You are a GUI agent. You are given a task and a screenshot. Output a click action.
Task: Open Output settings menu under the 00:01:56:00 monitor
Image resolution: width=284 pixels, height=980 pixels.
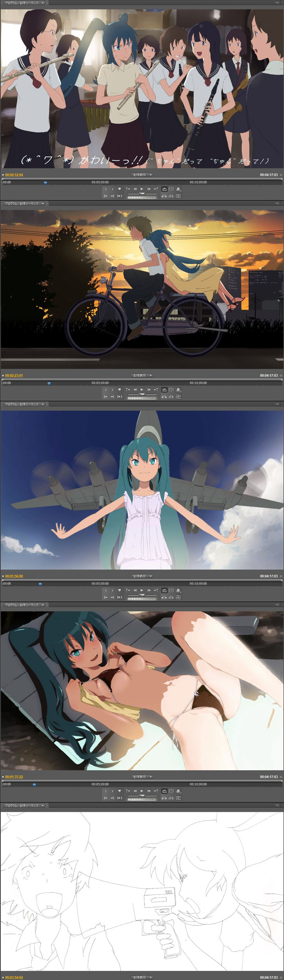[178, 590]
